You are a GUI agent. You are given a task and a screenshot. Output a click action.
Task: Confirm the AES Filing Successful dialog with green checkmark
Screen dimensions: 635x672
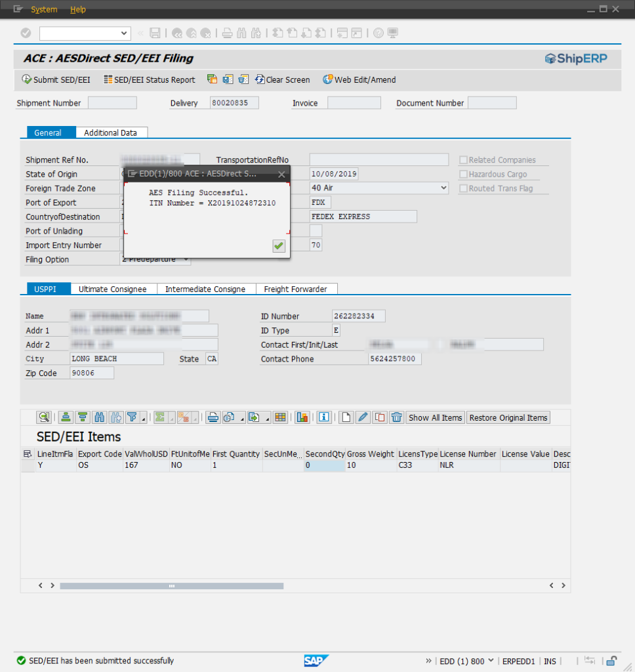pos(278,245)
